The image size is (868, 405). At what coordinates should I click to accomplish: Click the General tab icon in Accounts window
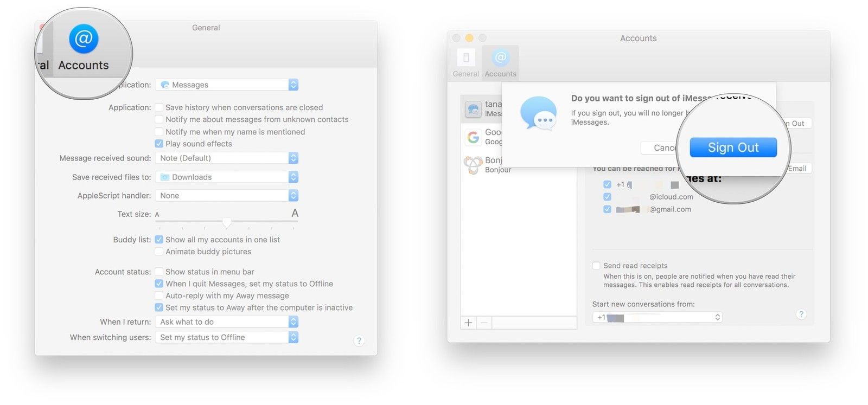pyautogui.click(x=466, y=57)
